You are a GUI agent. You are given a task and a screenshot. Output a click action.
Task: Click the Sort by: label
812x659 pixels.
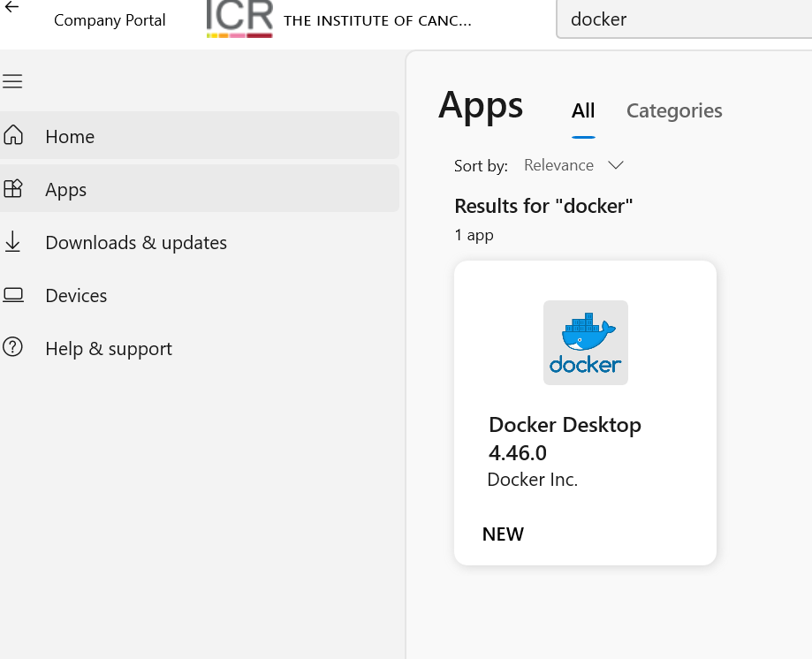pyautogui.click(x=481, y=166)
